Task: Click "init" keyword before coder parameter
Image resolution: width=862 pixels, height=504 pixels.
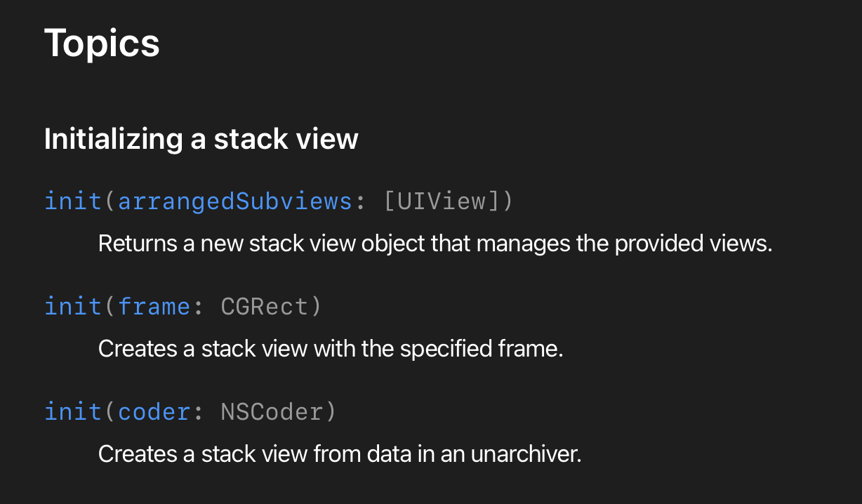Action: [73, 411]
